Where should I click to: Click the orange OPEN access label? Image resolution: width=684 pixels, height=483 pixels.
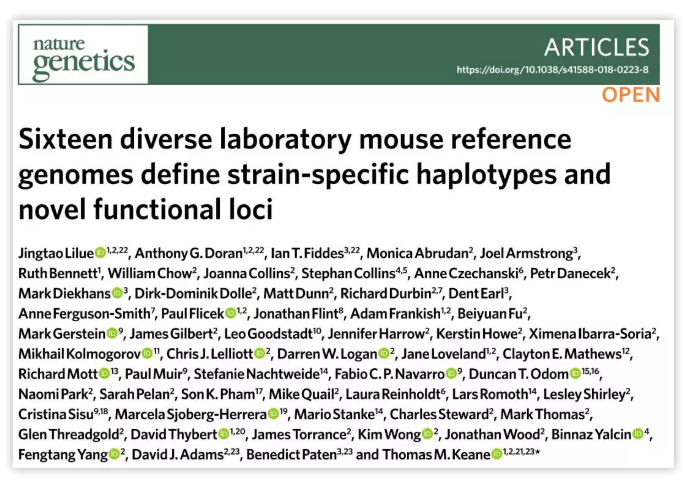[630, 95]
